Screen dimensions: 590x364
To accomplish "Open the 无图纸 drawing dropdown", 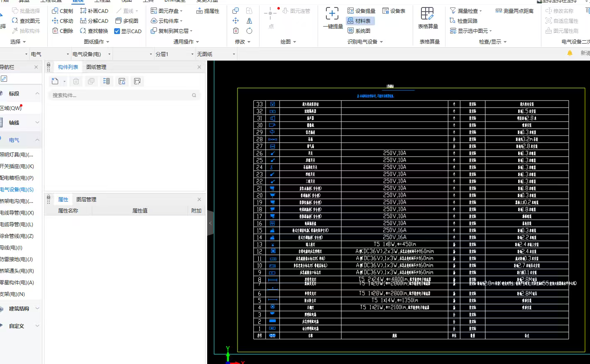I will click(216, 54).
